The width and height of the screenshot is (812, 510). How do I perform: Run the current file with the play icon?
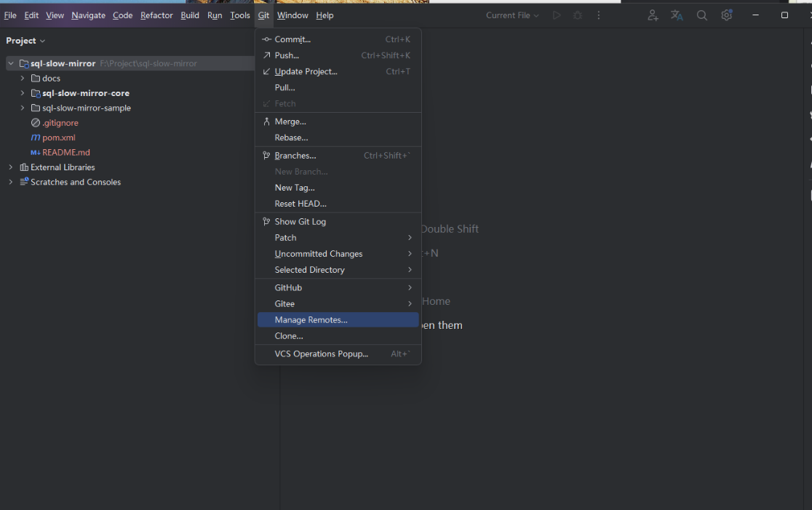pos(556,15)
